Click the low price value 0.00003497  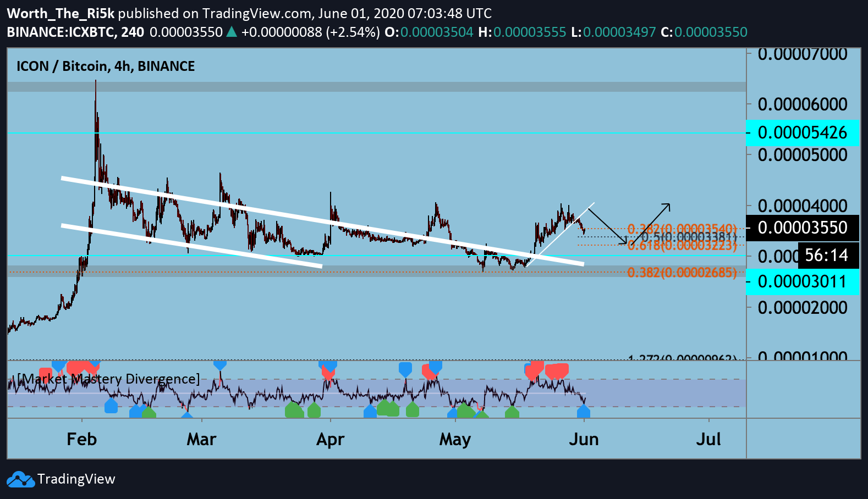tap(619, 32)
